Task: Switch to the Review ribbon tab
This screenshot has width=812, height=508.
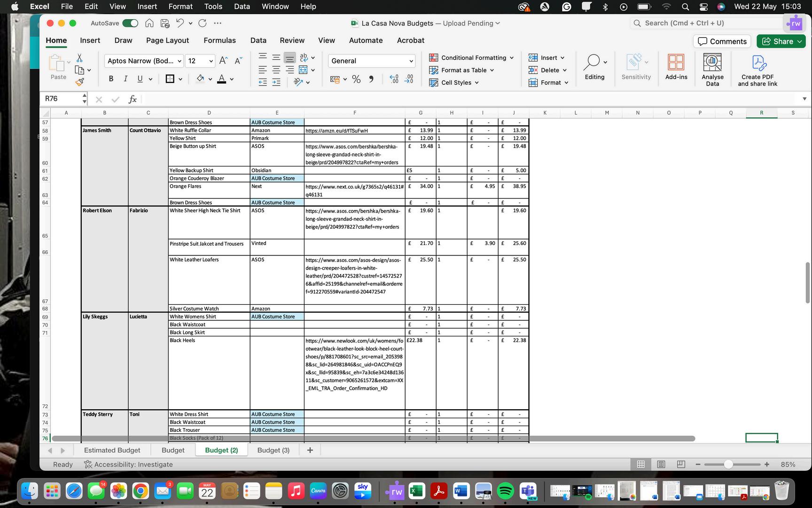Action: (x=292, y=40)
